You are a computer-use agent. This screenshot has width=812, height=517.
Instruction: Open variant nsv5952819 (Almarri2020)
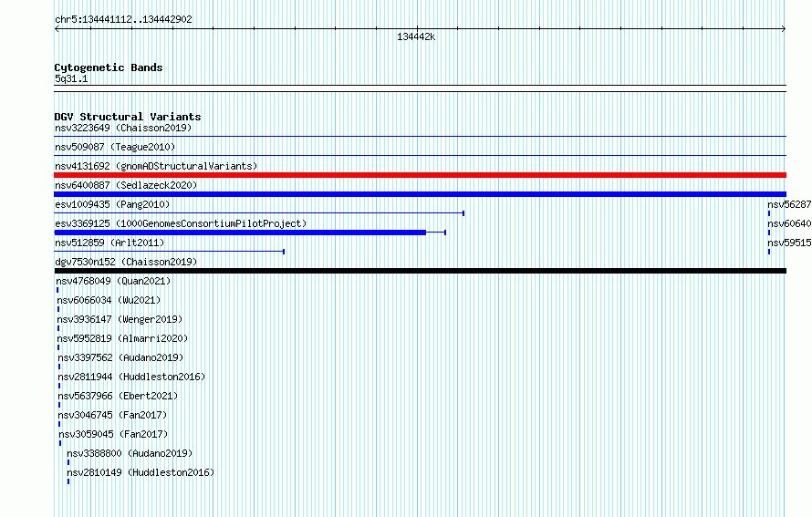123,338
